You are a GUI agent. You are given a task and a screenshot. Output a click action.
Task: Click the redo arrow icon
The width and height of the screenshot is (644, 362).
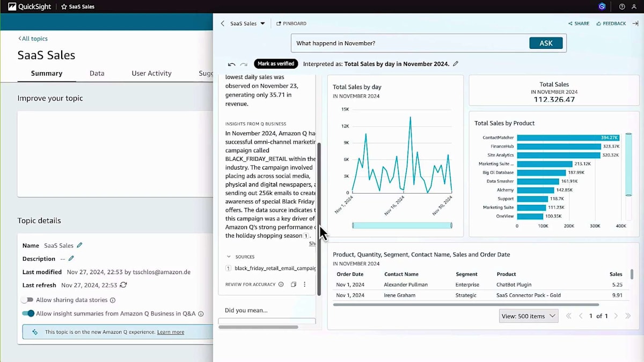(x=244, y=64)
